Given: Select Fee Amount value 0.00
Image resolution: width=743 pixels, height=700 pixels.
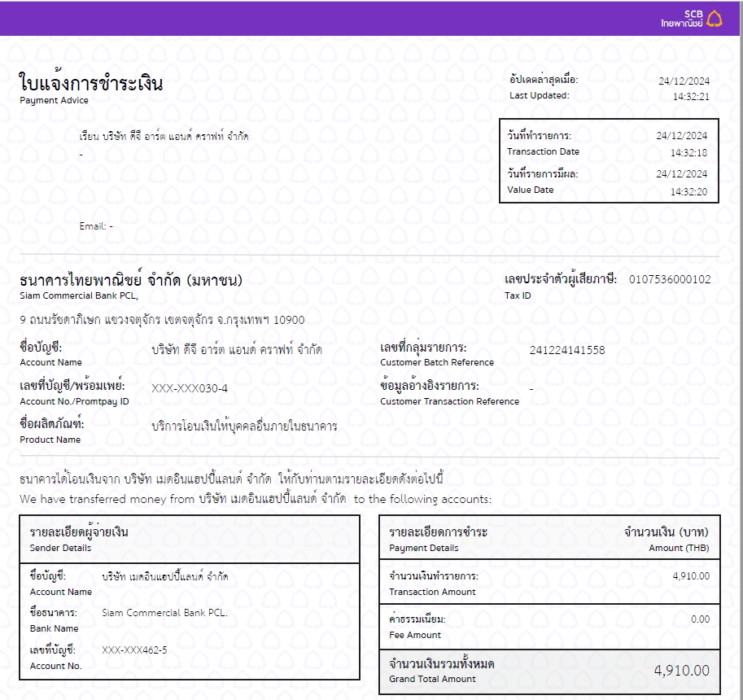Looking at the screenshot, I should tap(700, 619).
